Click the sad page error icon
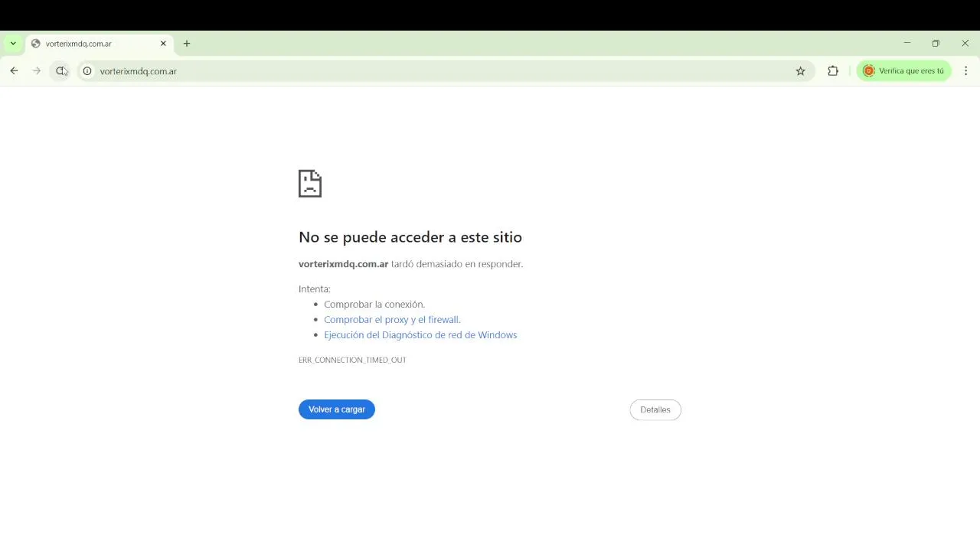Screen dimensions: 980x551 click(310, 184)
